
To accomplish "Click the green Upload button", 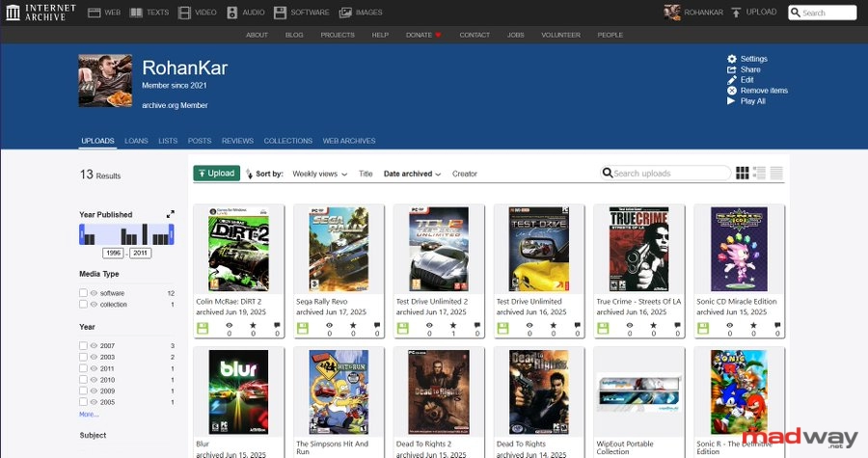I will 216,174.
